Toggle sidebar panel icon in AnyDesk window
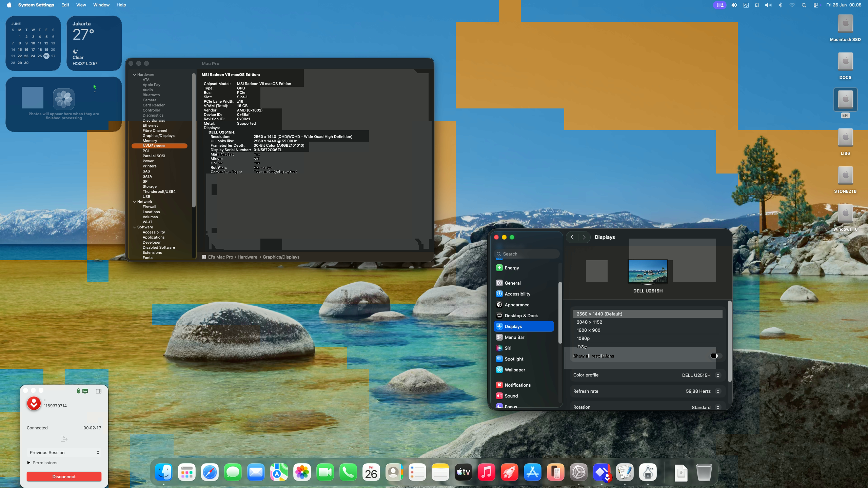This screenshot has height=488, width=868. (99, 391)
